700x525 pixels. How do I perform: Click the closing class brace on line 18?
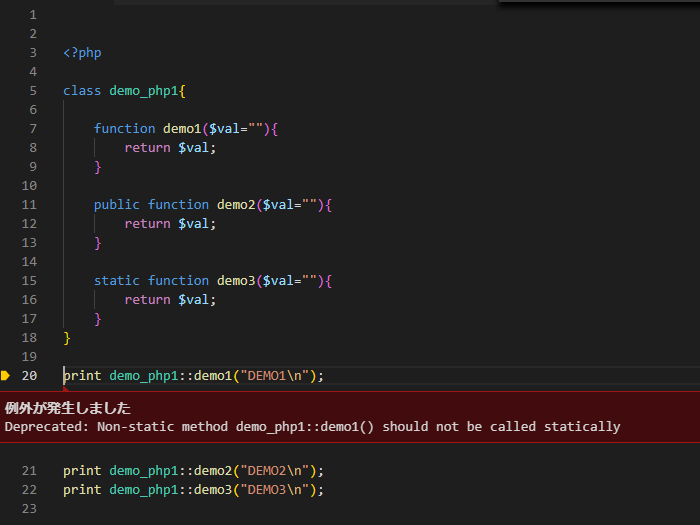67,338
